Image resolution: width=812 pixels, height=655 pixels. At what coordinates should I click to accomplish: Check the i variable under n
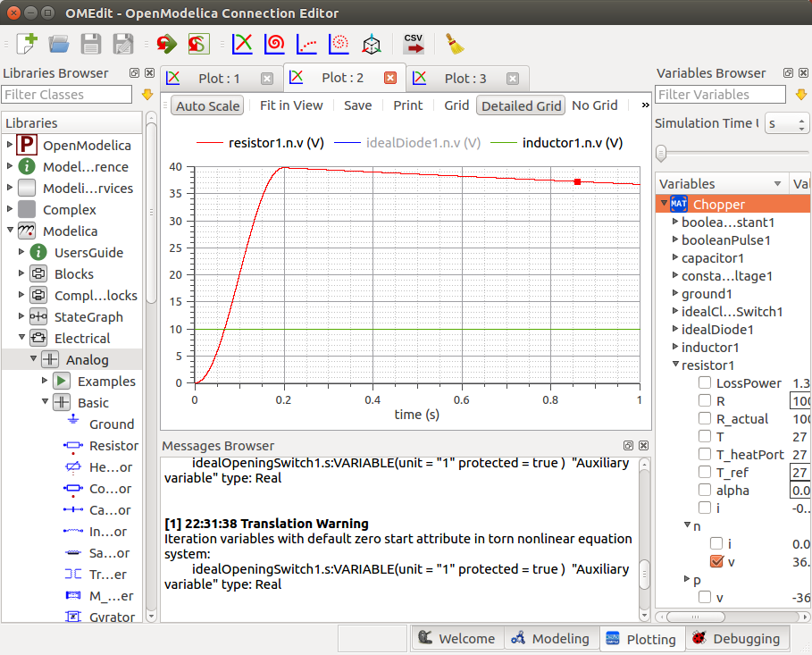(716, 543)
